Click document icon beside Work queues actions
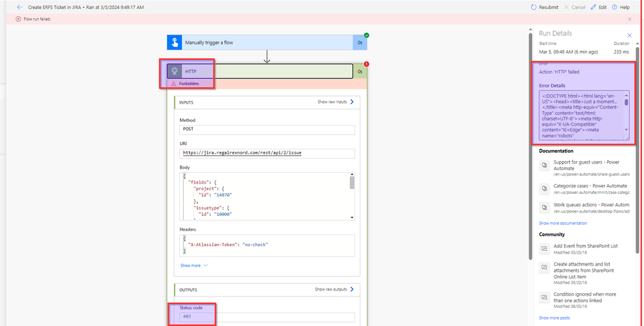644x326 pixels. coord(544,207)
